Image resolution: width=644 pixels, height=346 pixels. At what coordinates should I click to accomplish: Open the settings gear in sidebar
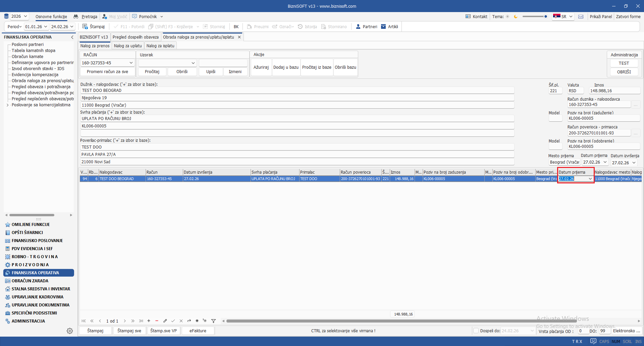click(70, 331)
